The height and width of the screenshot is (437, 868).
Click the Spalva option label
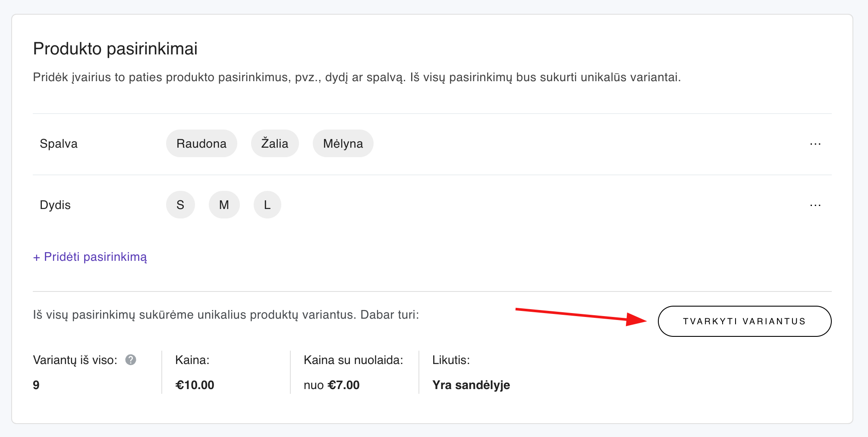click(59, 144)
